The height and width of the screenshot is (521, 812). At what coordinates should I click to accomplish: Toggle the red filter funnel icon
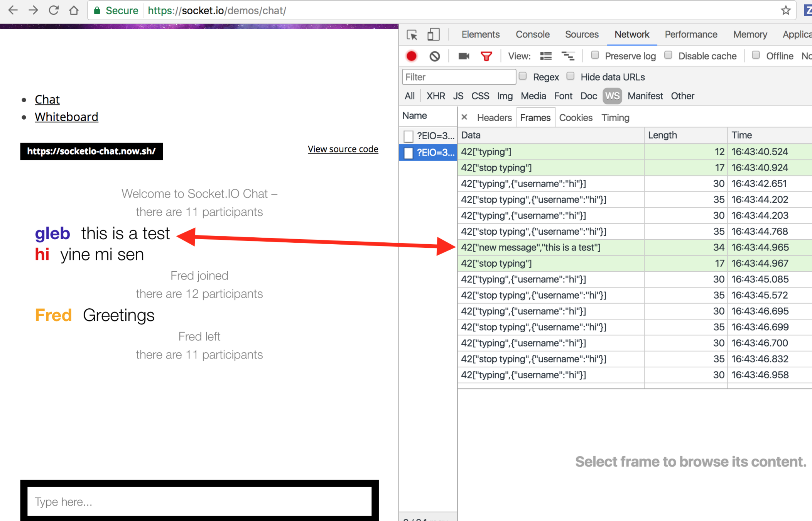[x=486, y=56]
